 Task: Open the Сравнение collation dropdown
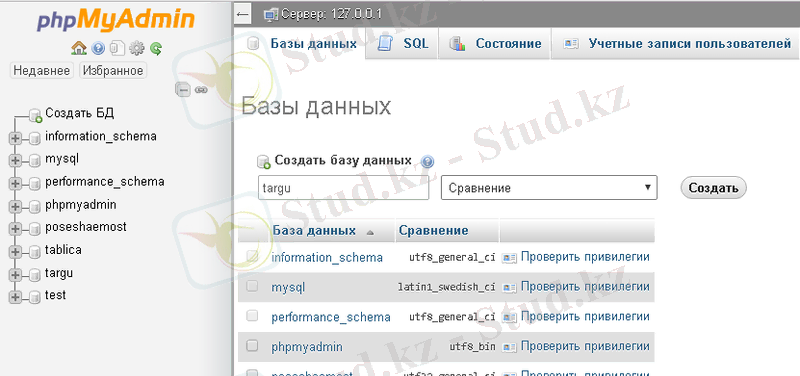(x=549, y=188)
